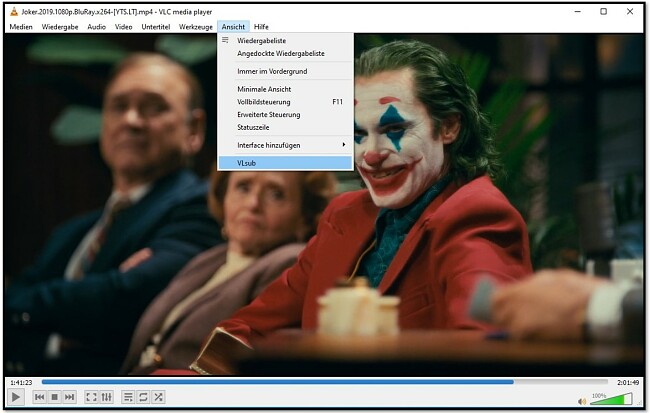Open the Audio menu

(96, 27)
